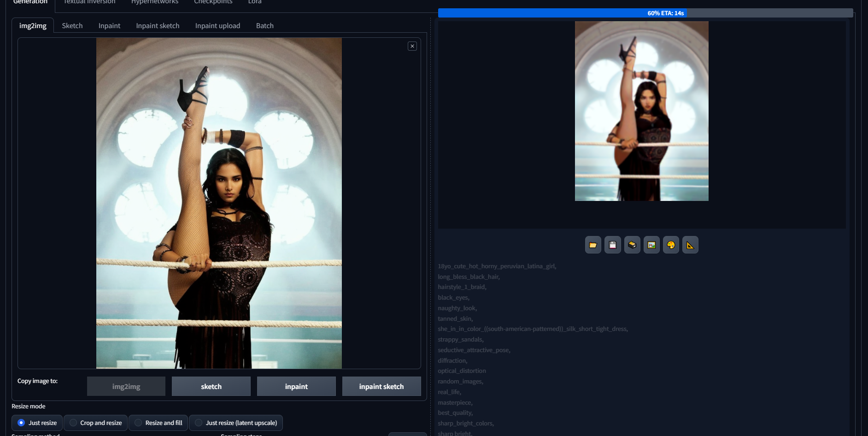Image resolution: width=868 pixels, height=436 pixels.
Task: Click the 'diffraction,' prompt line
Action: [x=452, y=360]
